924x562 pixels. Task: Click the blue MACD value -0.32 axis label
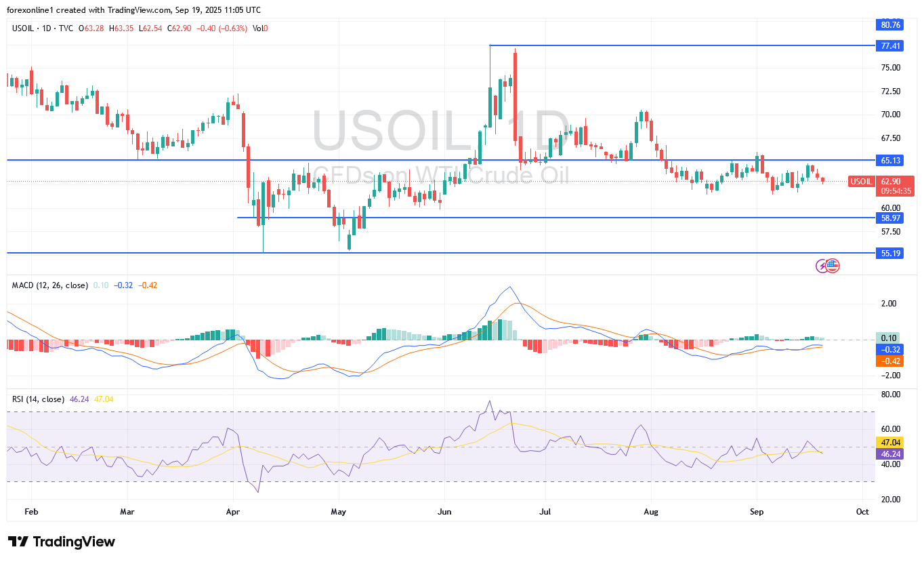pos(889,349)
